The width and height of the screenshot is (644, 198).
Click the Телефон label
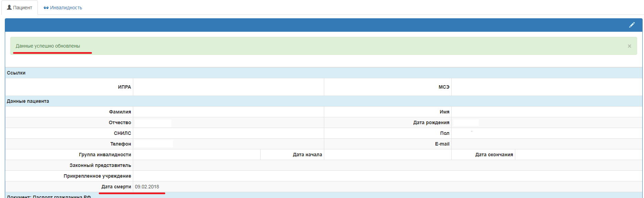point(120,144)
